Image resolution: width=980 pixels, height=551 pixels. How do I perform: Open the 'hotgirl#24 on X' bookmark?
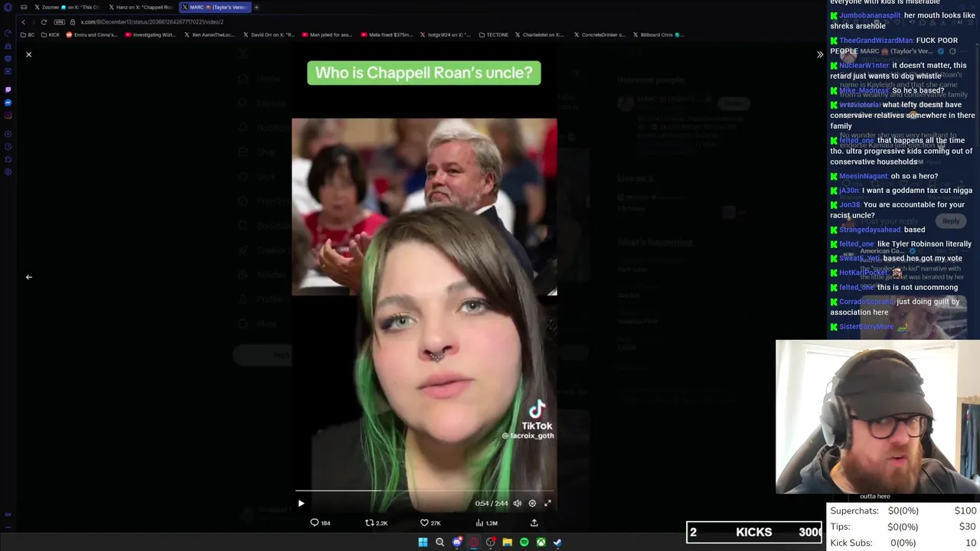coord(445,34)
